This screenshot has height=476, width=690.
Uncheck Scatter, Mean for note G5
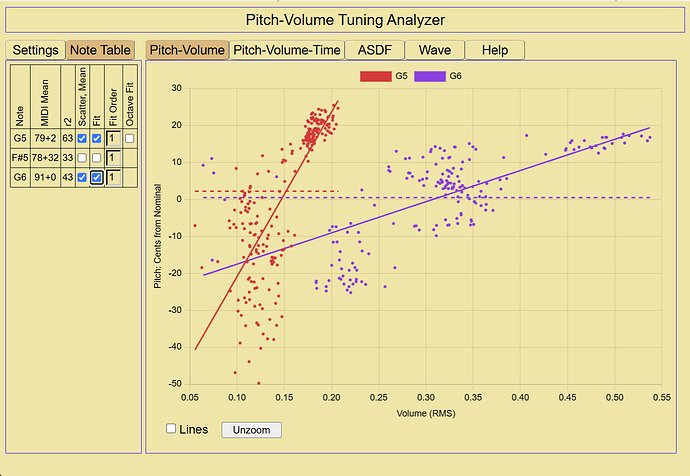click(x=82, y=139)
